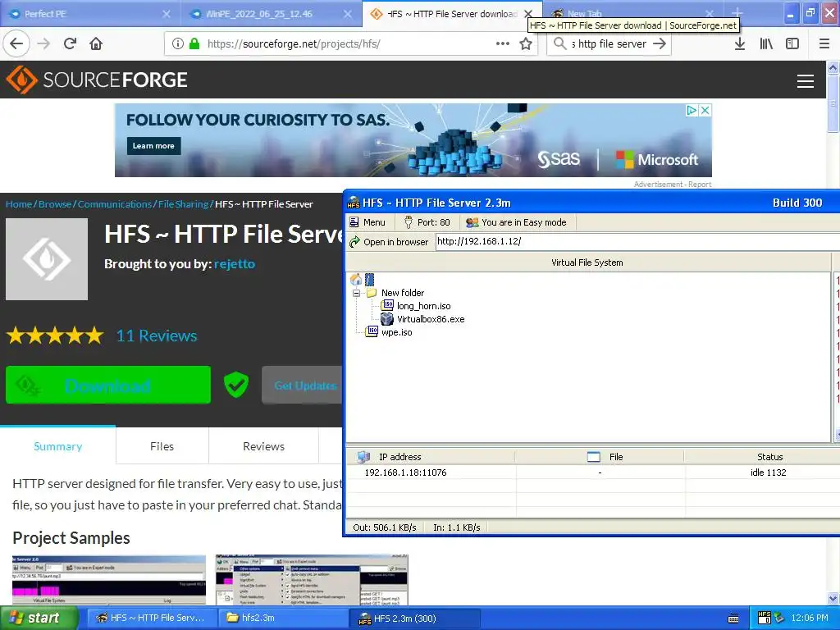
Task: Go back with the browser back arrow
Action: click(x=16, y=44)
